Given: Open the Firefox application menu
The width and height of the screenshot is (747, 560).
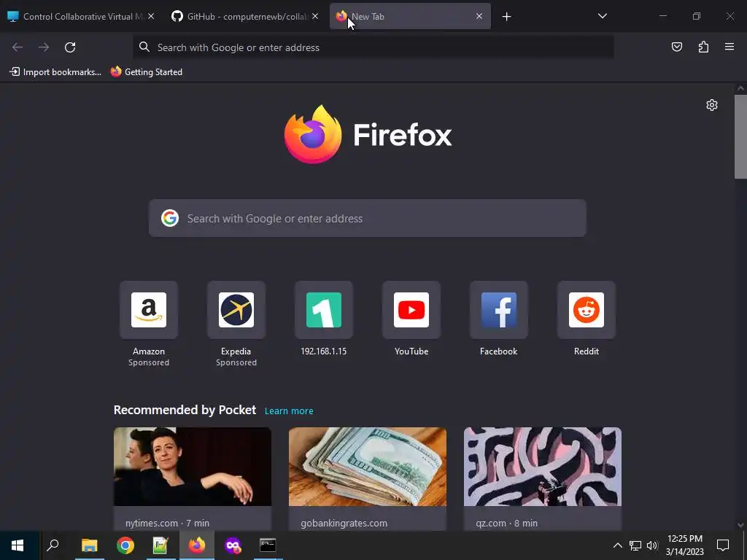Looking at the screenshot, I should pyautogui.click(x=729, y=47).
